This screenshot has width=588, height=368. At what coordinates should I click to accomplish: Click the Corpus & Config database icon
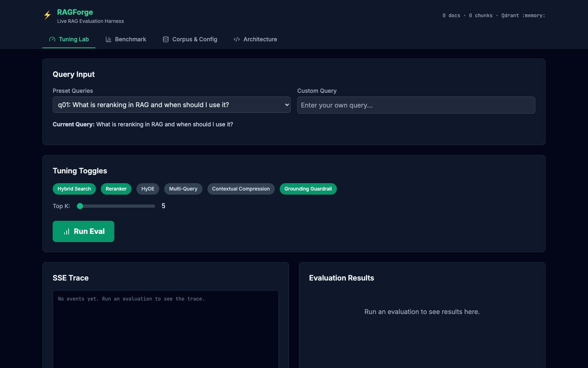[166, 39]
